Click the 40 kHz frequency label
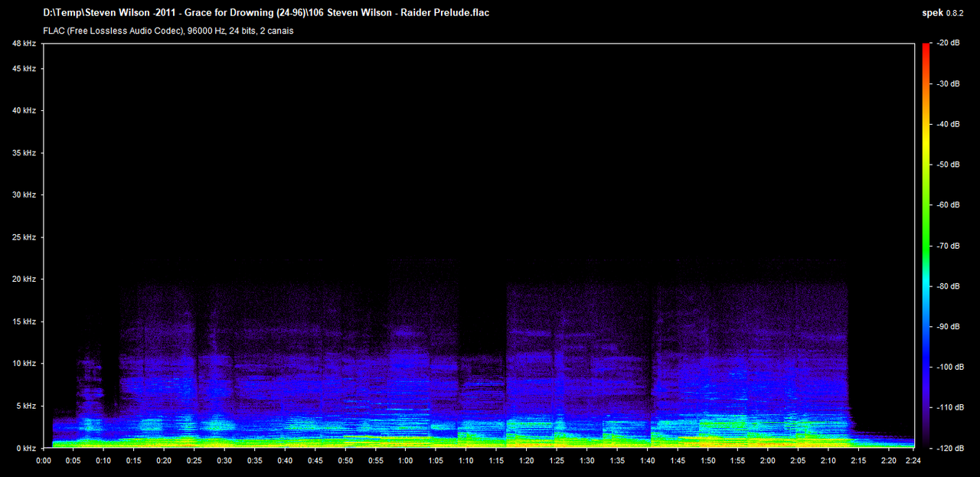Image resolution: width=980 pixels, height=477 pixels. tap(24, 111)
